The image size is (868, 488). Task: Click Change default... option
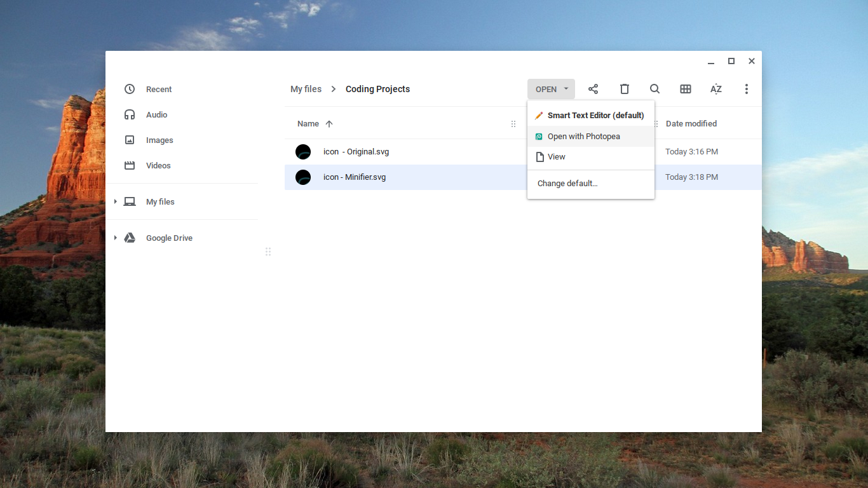click(x=567, y=183)
